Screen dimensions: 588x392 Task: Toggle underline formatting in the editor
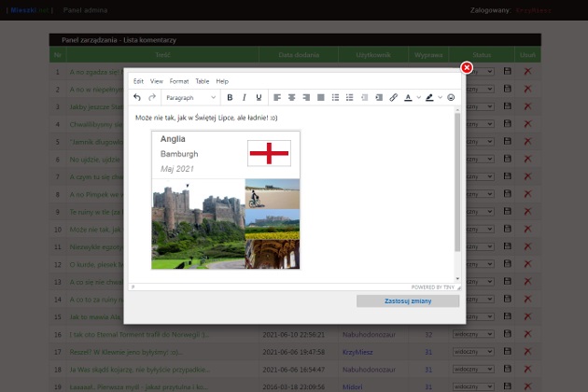[x=259, y=97]
